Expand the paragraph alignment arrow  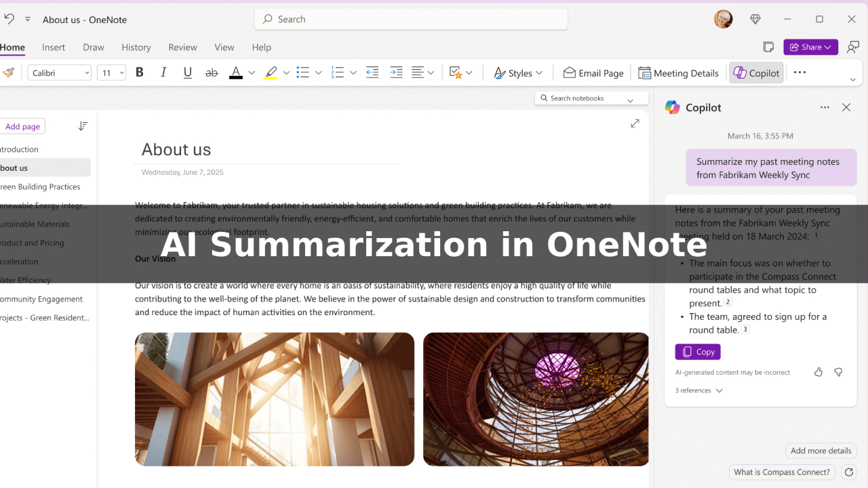click(431, 73)
